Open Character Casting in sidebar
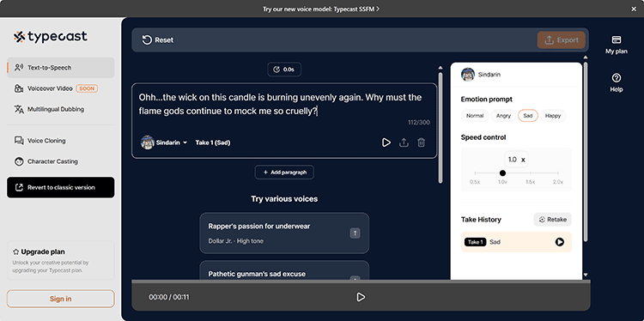The image size is (644, 321). point(60,161)
